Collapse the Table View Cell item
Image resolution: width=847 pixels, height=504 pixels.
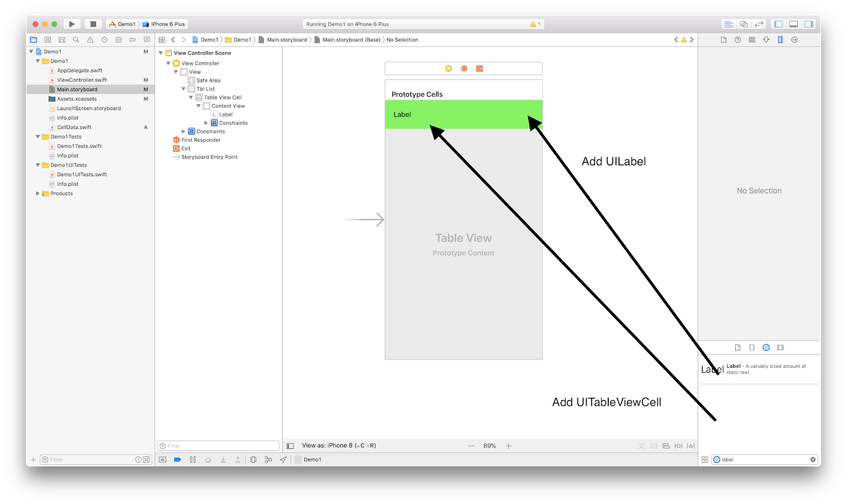click(x=191, y=97)
